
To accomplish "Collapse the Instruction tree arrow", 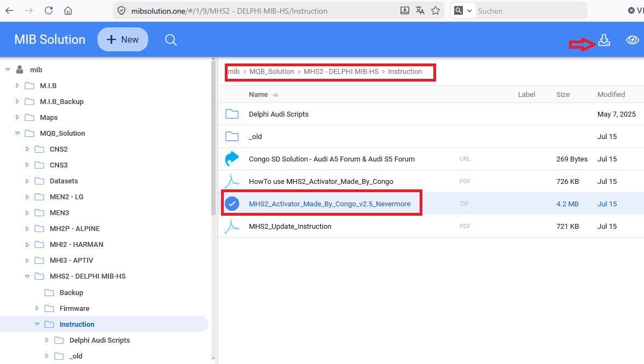I will pyautogui.click(x=37, y=324).
